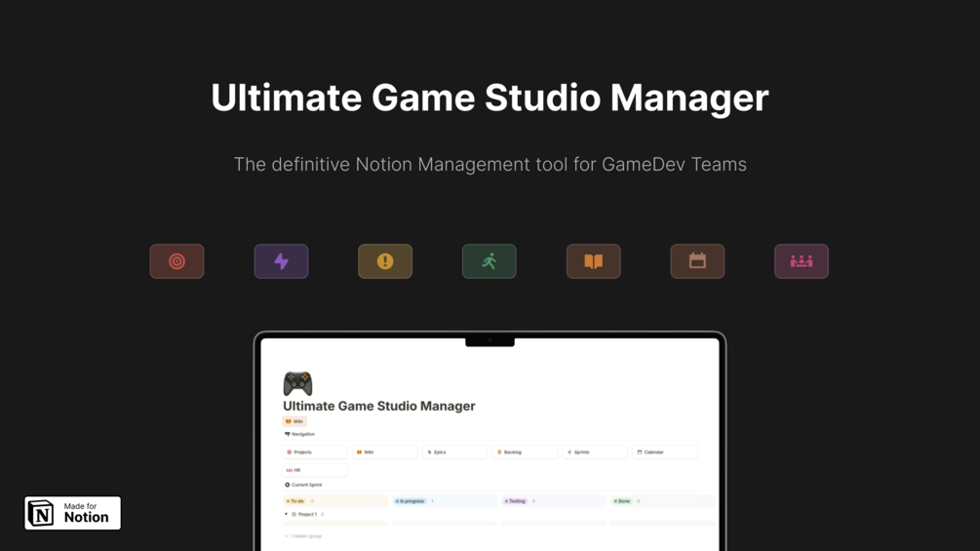Open the Epics navigation button
This screenshot has height=551, width=980.
coord(454,452)
